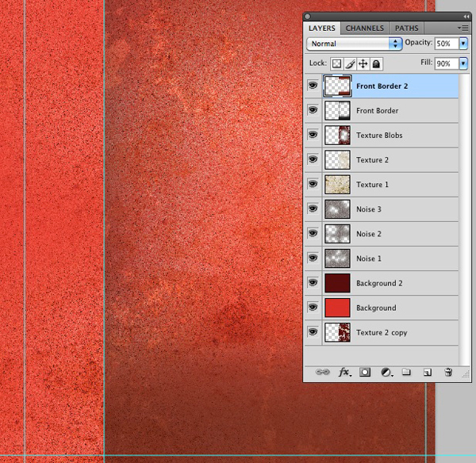Click the dark red Background 2 thumbnail
This screenshot has width=476, height=463.
(337, 283)
